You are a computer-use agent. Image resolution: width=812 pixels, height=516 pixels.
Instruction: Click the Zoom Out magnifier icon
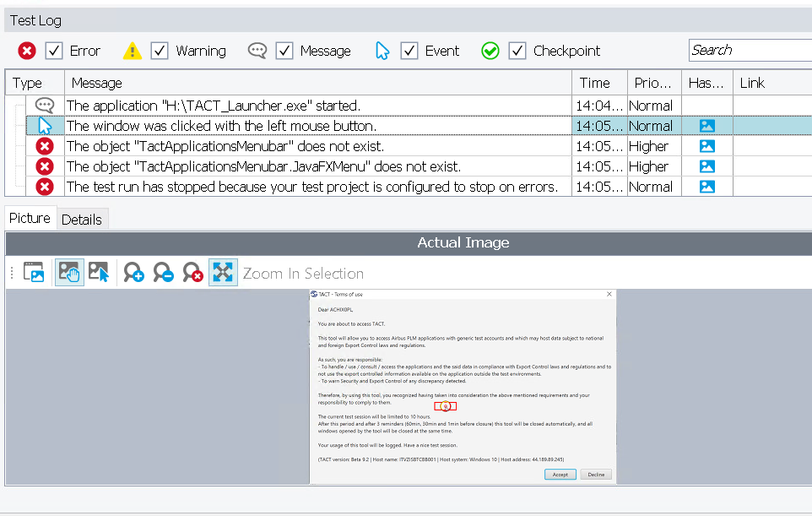point(163,272)
